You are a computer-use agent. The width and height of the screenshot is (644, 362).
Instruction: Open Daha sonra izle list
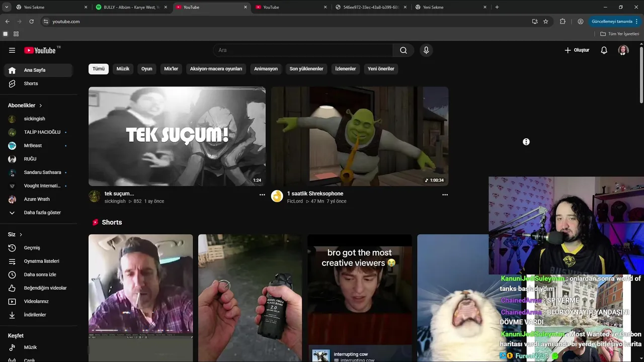(x=38, y=275)
